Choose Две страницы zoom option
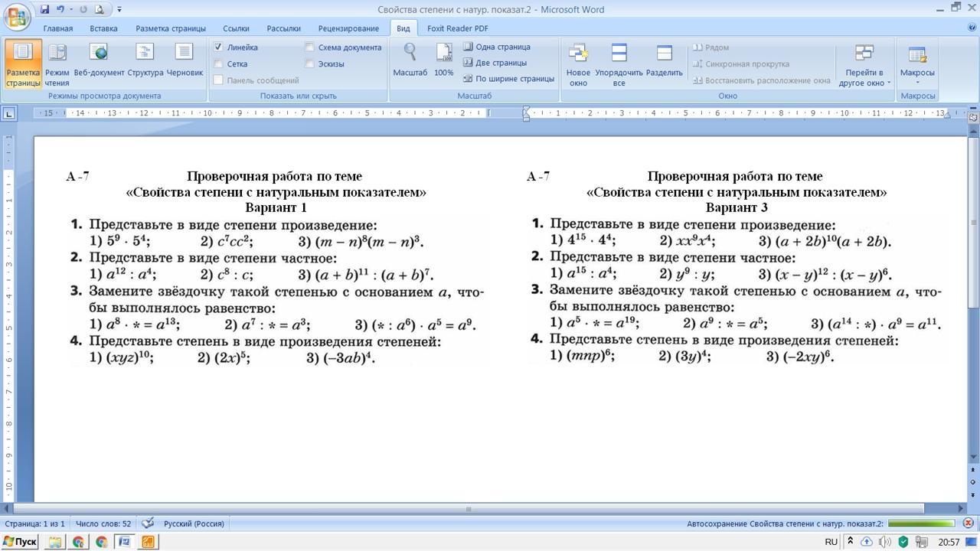The height and width of the screenshot is (551, 980). coord(495,63)
